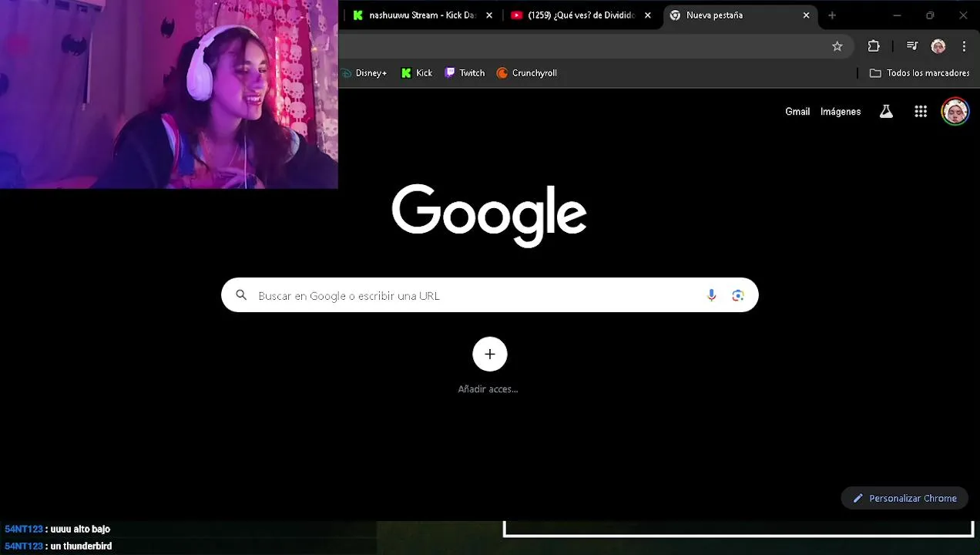Go to Gmail link
The height and width of the screenshot is (555, 980).
[797, 112]
